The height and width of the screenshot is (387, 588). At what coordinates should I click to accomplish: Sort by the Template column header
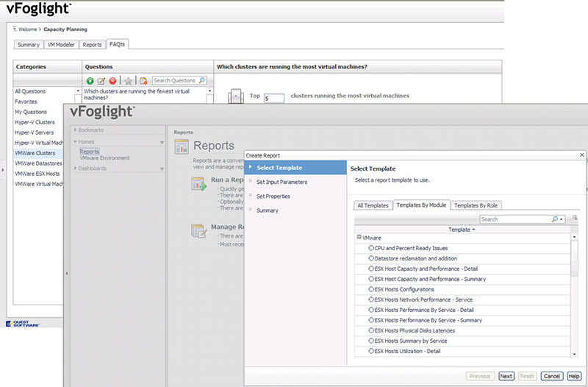point(462,230)
